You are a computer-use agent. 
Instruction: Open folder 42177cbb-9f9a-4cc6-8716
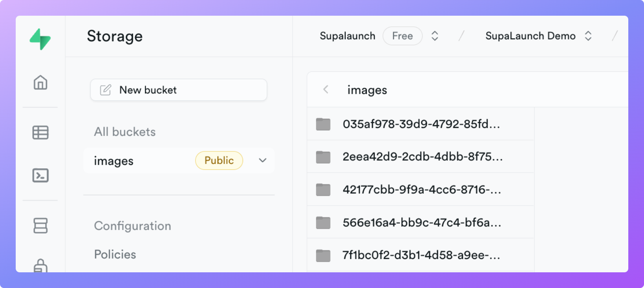(x=421, y=190)
